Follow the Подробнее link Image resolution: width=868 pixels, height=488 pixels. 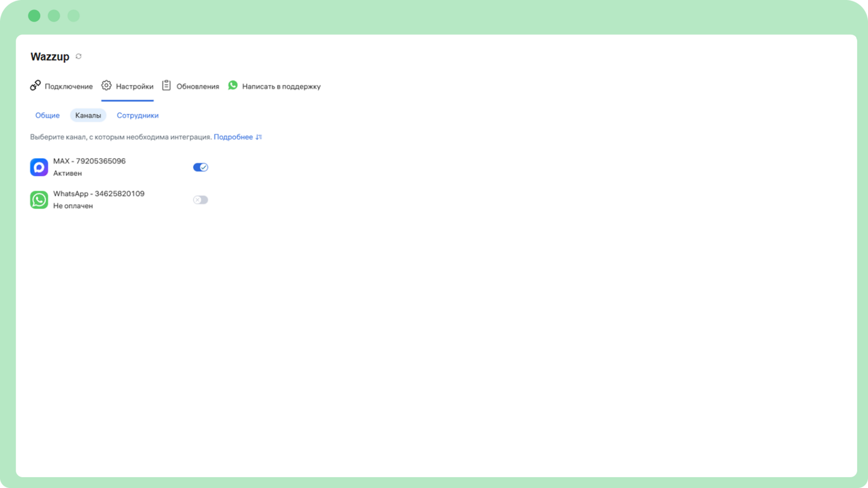pos(233,137)
